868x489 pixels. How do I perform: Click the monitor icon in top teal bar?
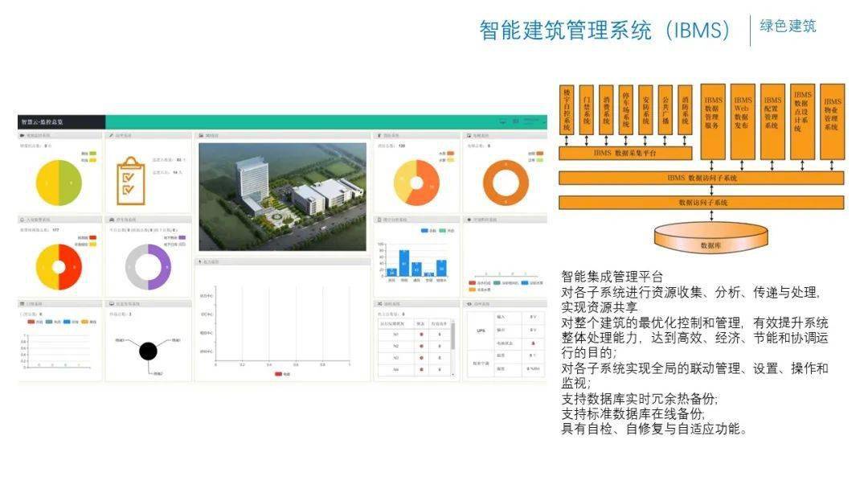(x=503, y=121)
